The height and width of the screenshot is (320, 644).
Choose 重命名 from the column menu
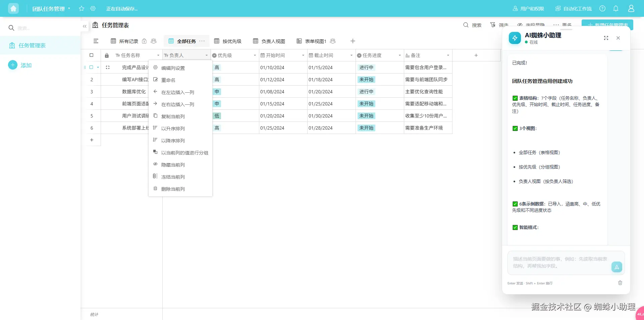click(x=180, y=80)
